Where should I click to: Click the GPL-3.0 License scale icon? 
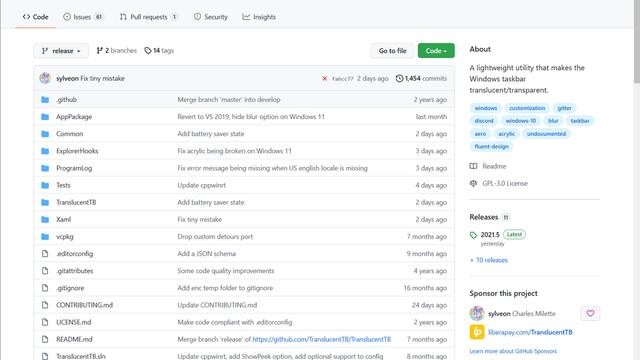point(473,183)
